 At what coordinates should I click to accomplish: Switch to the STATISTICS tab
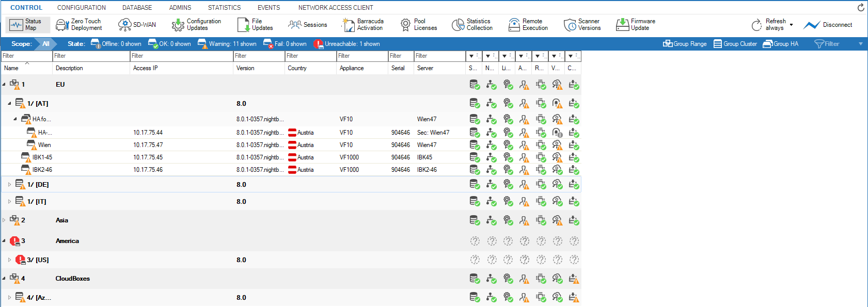(224, 8)
